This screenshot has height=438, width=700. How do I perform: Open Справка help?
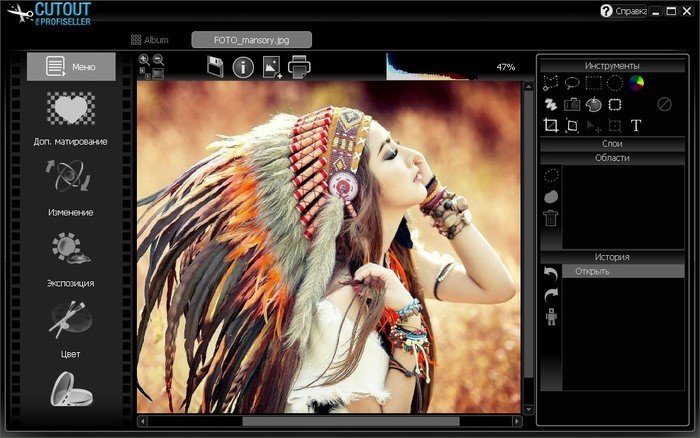click(623, 11)
